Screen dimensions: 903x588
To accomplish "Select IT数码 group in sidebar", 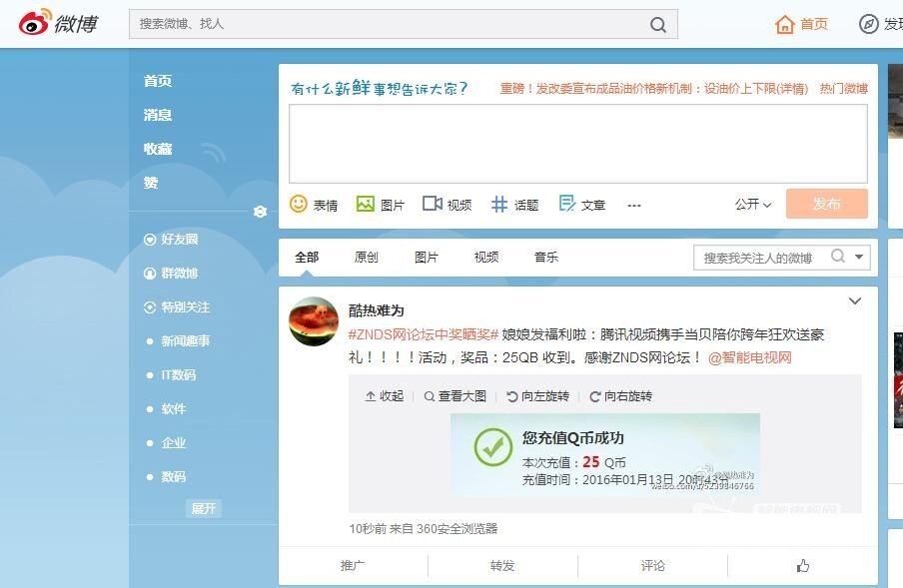I will [179, 375].
